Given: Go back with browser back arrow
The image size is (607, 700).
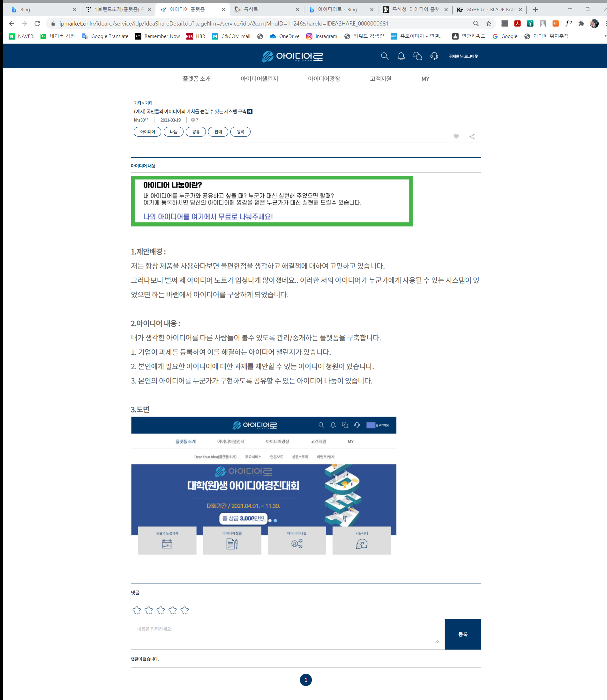Looking at the screenshot, I should (11, 23).
